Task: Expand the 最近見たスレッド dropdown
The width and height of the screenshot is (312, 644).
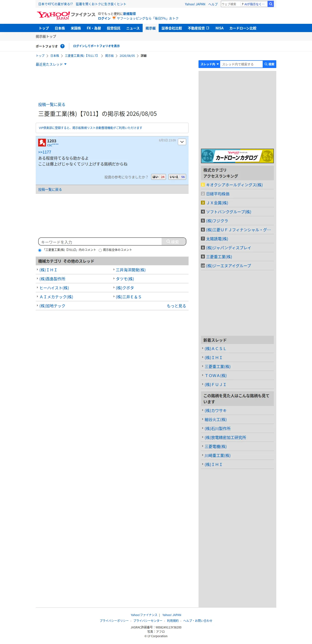Action: tap(51, 65)
